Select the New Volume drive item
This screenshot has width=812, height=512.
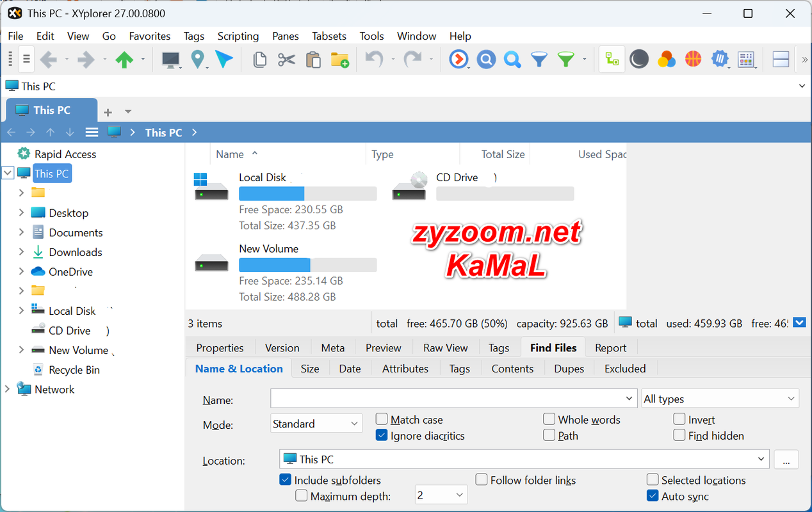click(x=286, y=272)
